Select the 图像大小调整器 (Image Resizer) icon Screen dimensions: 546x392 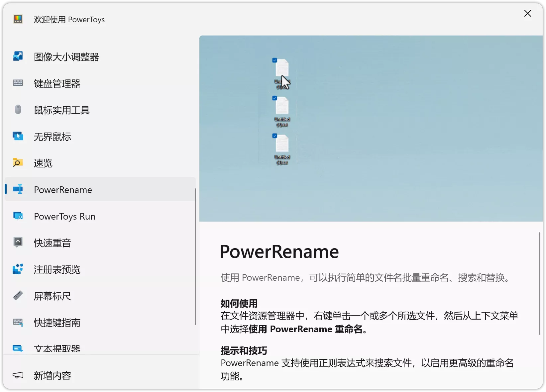point(18,56)
